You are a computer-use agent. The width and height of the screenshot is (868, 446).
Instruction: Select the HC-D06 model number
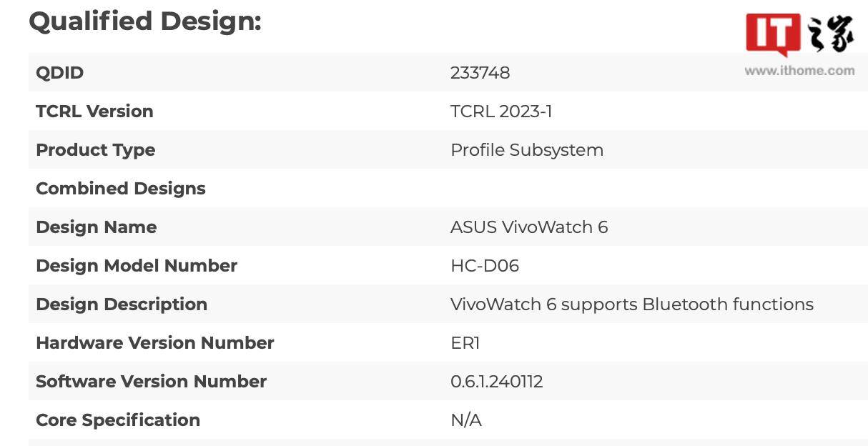click(485, 266)
